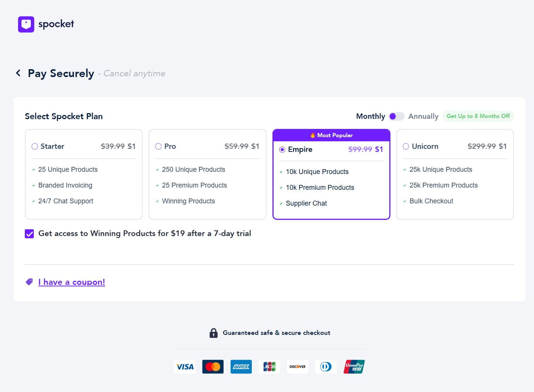
Task: Click the secure checkout padlock icon
Action: coord(213,333)
